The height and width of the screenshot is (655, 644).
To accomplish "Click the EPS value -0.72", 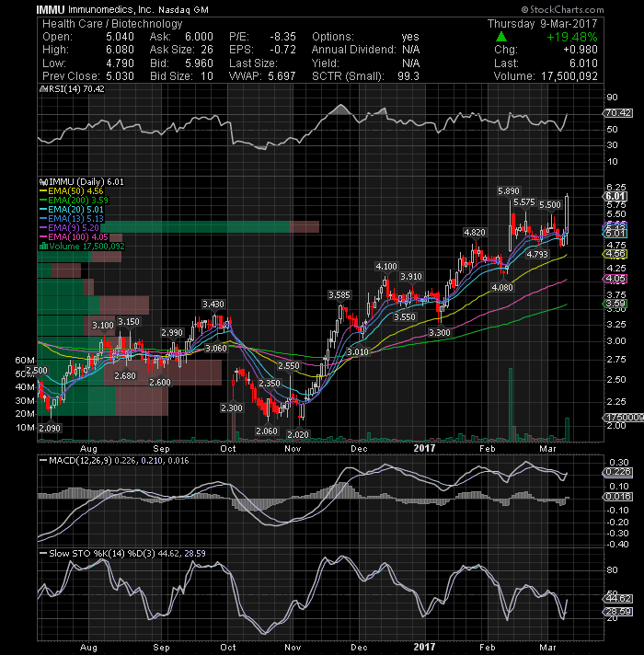I will [x=282, y=50].
